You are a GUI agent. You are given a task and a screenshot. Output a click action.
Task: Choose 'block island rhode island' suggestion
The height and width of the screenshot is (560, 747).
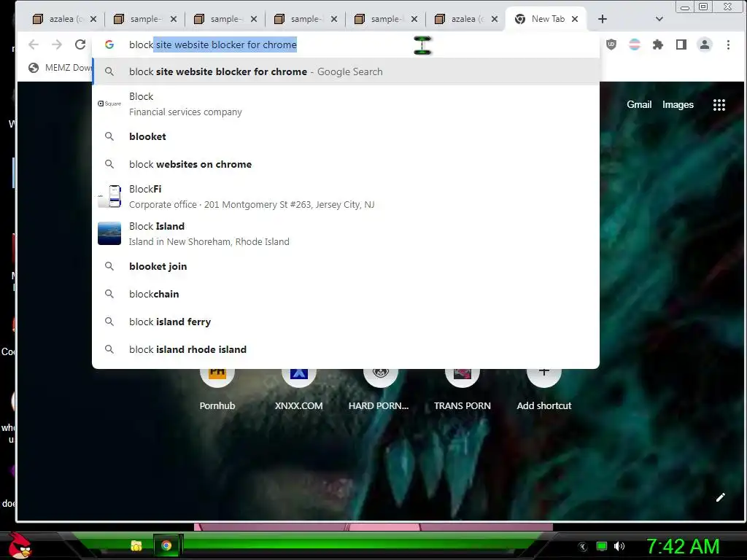(x=346, y=349)
